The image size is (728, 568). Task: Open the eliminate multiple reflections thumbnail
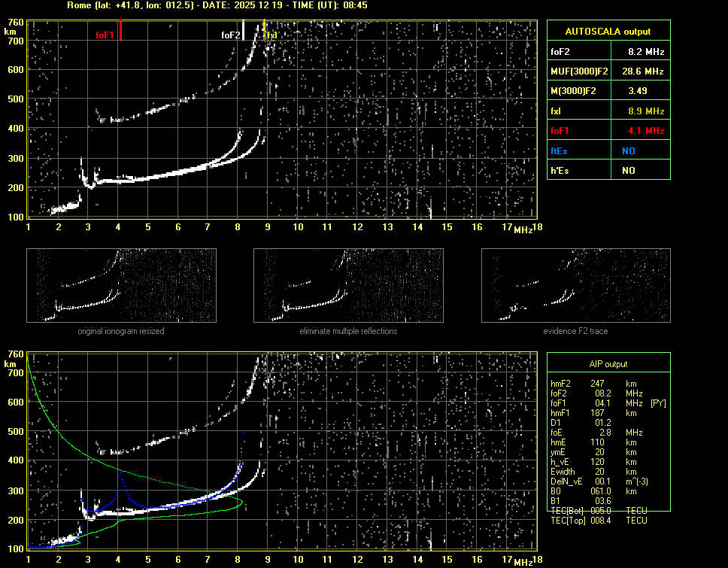[x=348, y=285]
